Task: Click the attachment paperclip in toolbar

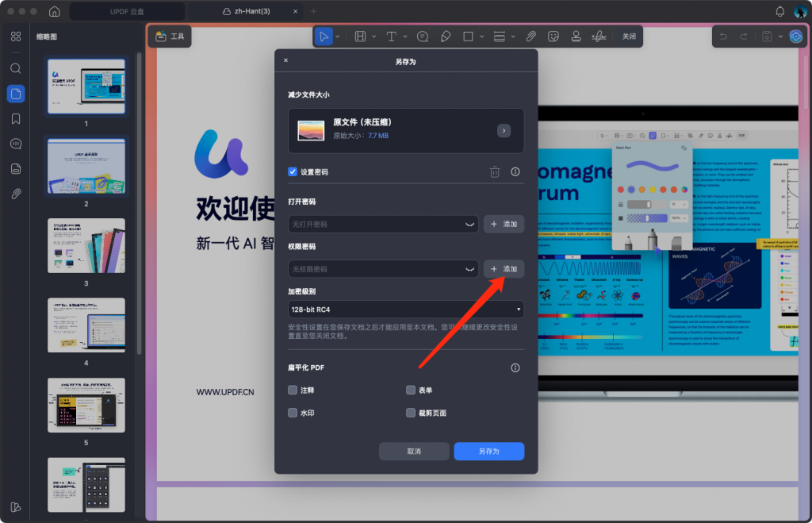Action: 530,37
